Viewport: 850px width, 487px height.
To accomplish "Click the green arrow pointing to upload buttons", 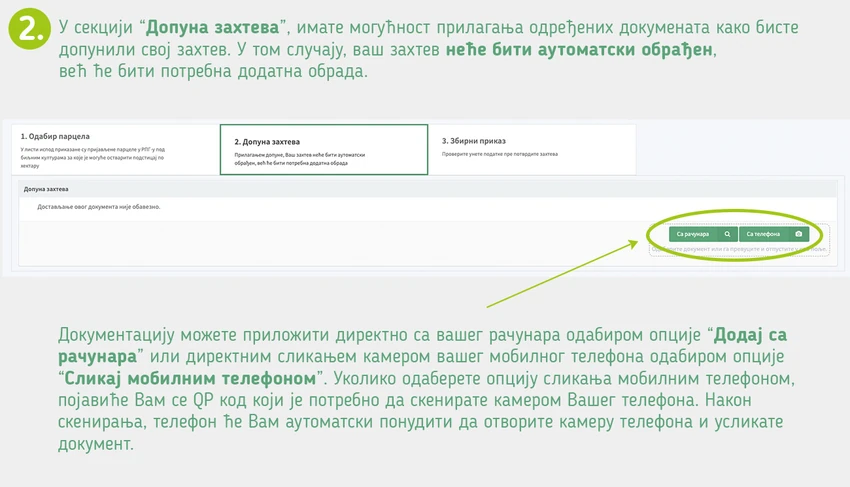I will 563,274.
